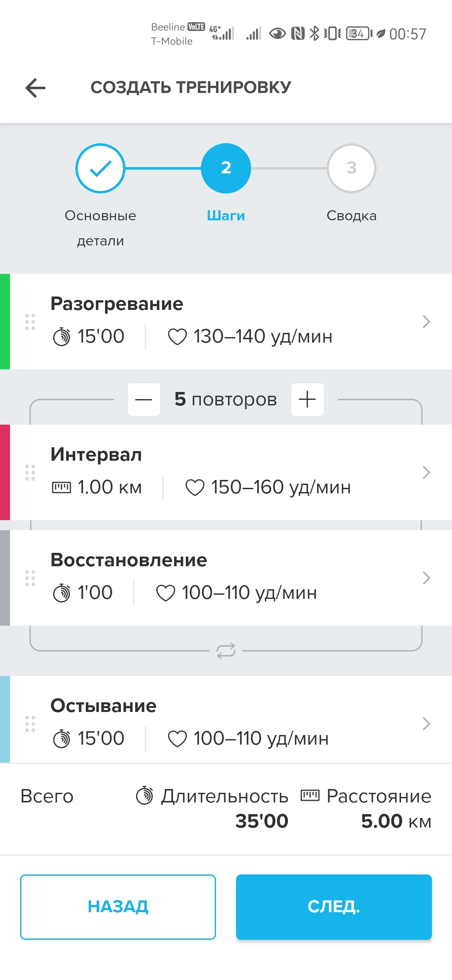Image resolution: width=452 pixels, height=980 pixels.
Task: Open the Разогревание step chevron
Action: pos(426,322)
